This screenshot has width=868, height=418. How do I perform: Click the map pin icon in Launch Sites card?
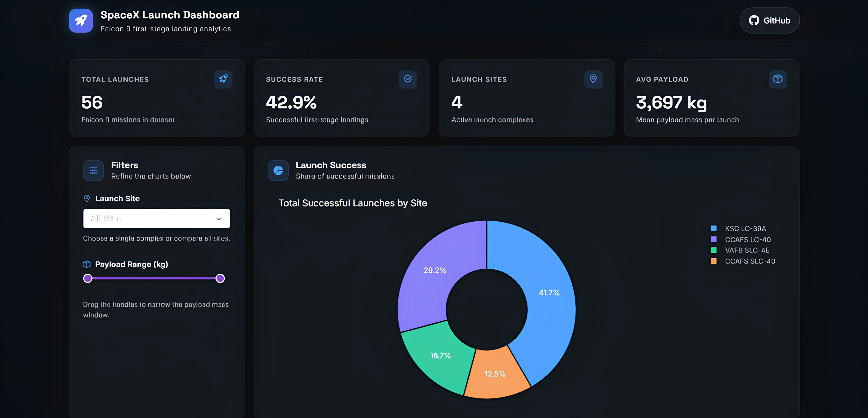click(x=593, y=79)
